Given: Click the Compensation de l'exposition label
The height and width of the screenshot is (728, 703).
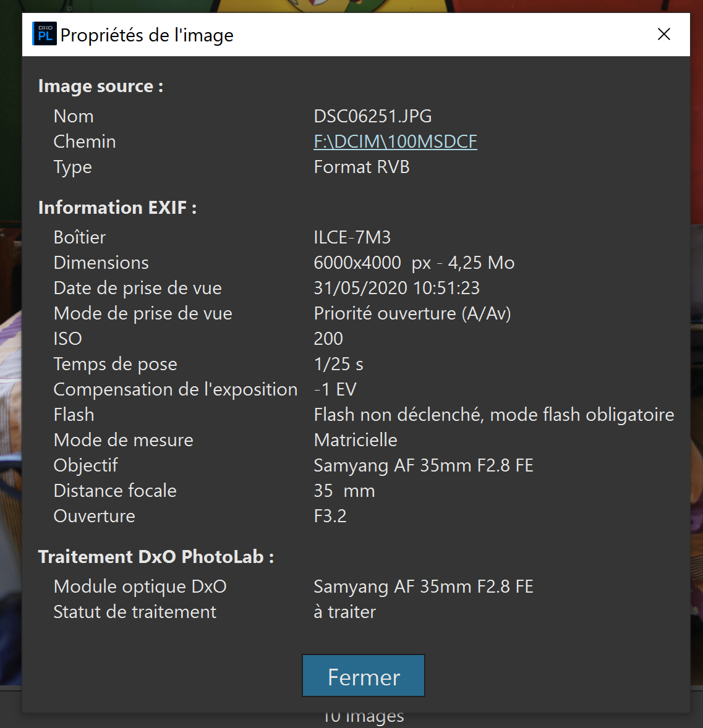Looking at the screenshot, I should click(175, 389).
